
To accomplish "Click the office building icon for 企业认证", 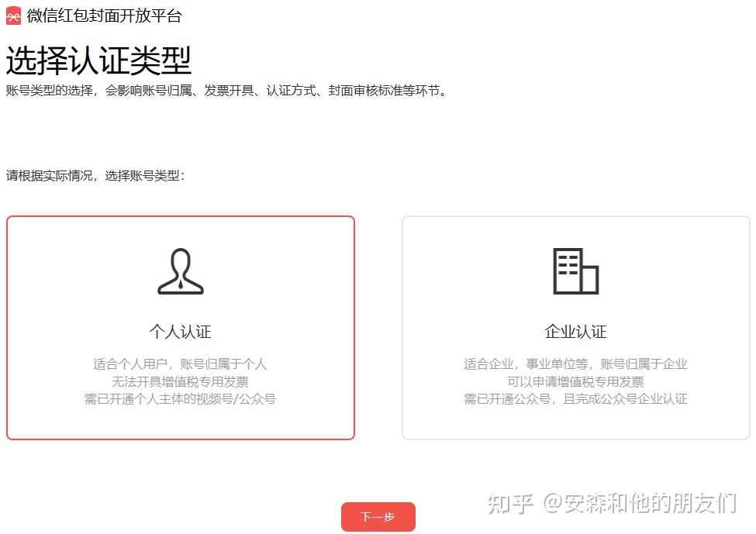I will coord(575,270).
